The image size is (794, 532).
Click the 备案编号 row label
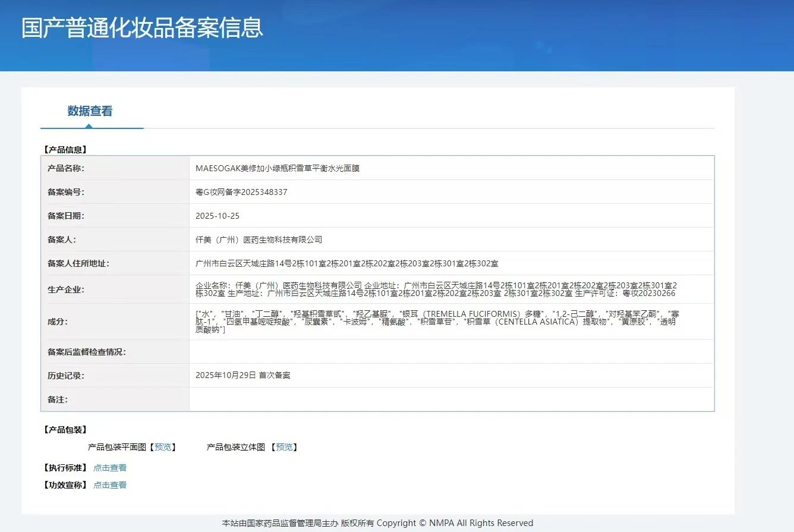[66, 192]
